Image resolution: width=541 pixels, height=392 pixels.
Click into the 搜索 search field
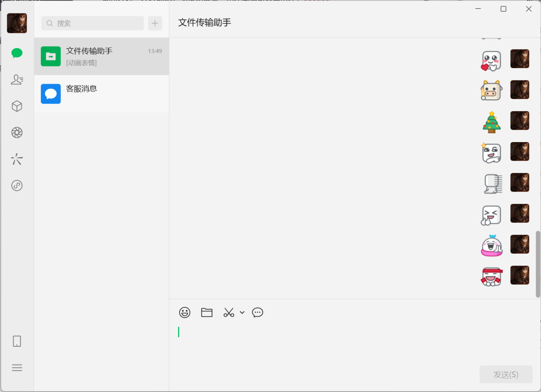[x=93, y=23]
